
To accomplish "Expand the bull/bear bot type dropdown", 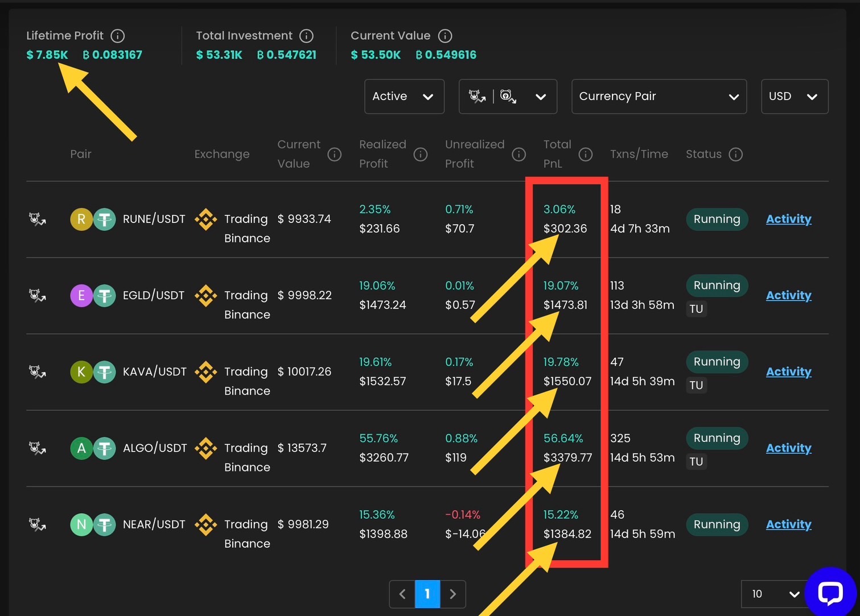I will [508, 97].
